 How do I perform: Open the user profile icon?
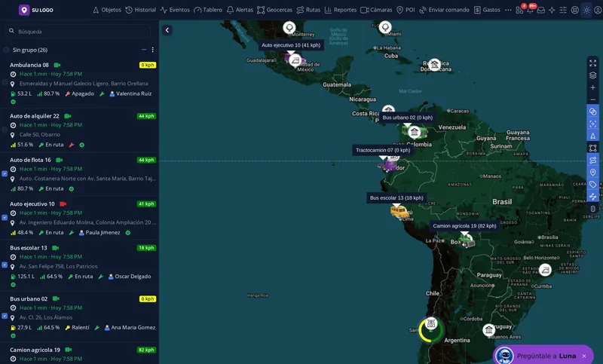[x=598, y=11]
